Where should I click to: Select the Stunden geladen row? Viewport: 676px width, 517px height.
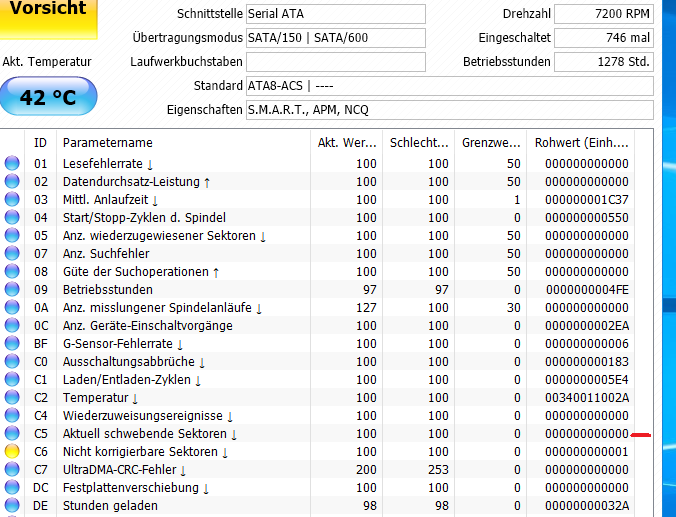[317, 505]
